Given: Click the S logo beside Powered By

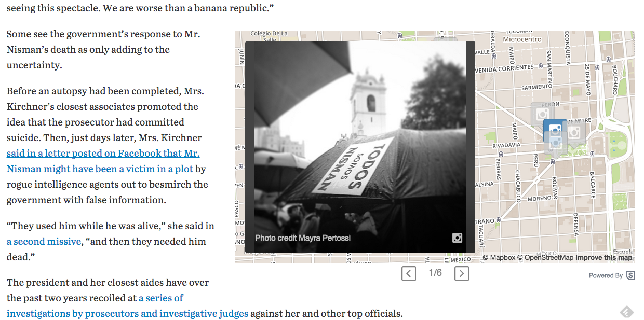Looking at the screenshot, I should [630, 275].
